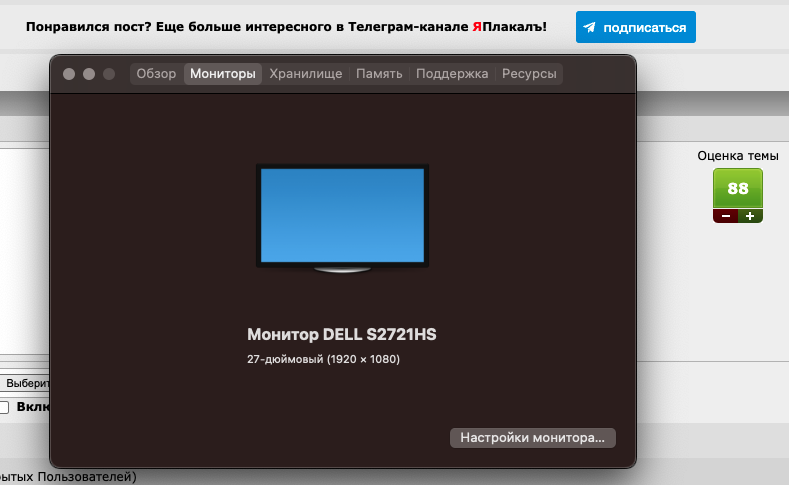The width and height of the screenshot is (789, 485).
Task: Select the Монитор DELL S2721HS heading
Action: click(x=342, y=335)
